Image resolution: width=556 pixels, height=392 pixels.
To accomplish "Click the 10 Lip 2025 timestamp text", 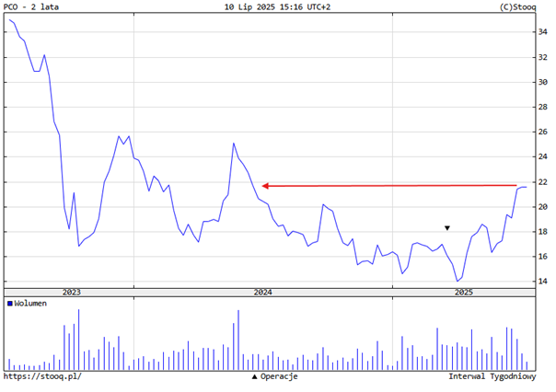I will tap(277, 7).
